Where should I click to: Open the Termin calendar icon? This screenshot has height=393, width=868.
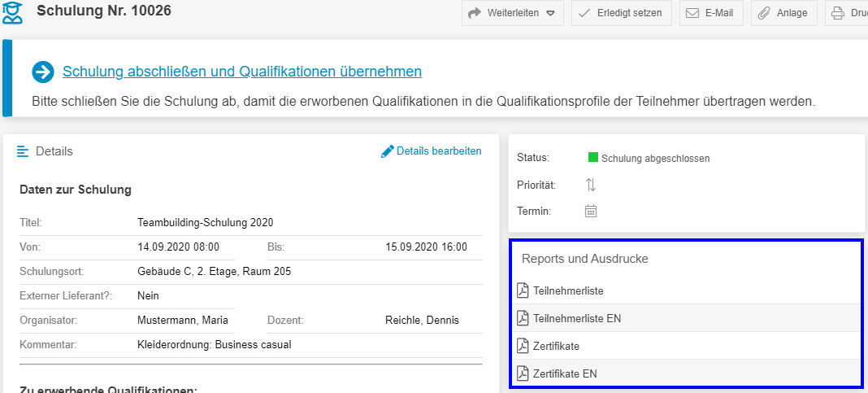click(591, 212)
